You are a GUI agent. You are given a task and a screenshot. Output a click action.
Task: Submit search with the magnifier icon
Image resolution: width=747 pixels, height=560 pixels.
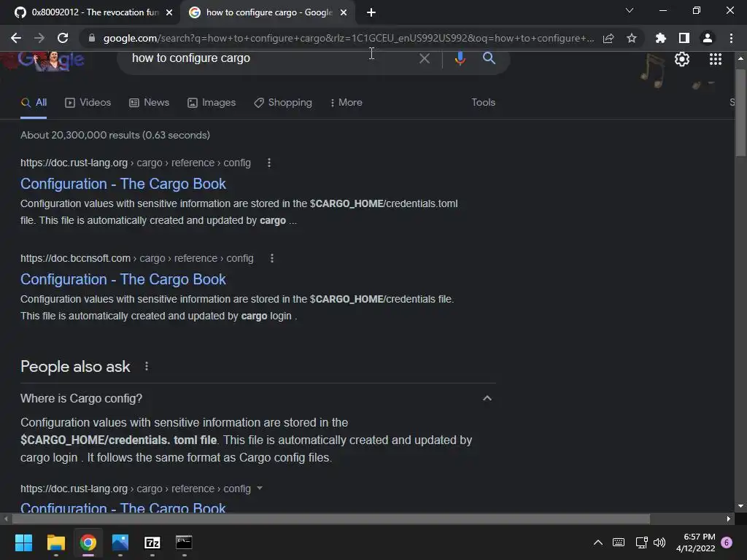coord(489,58)
